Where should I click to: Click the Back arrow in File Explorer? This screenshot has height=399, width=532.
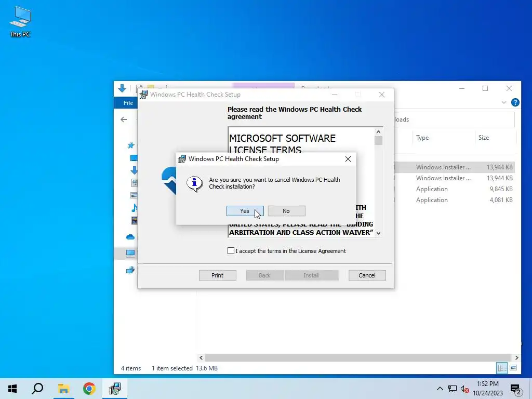click(x=124, y=119)
